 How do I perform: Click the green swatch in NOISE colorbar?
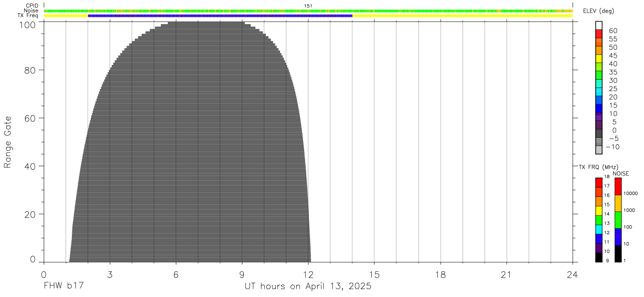pos(618,220)
